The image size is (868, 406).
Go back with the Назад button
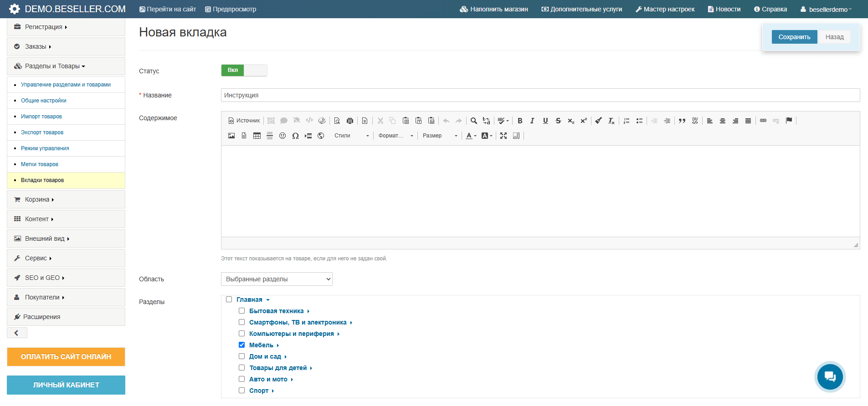click(x=834, y=37)
